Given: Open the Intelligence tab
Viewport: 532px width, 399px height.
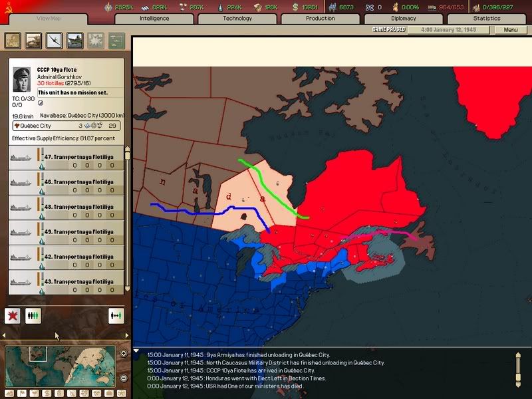Looking at the screenshot, I should [x=154, y=19].
